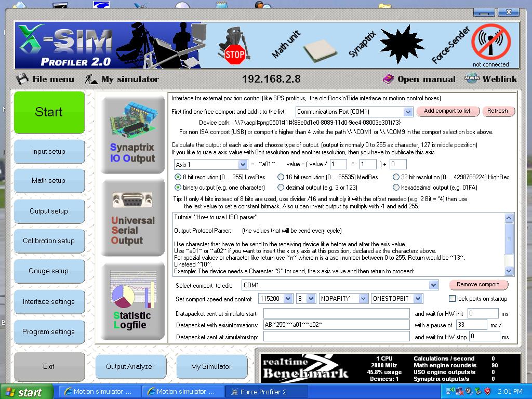The height and width of the screenshot is (399, 532).
Task: Open Statistic Logfile panel
Action: pos(132,301)
